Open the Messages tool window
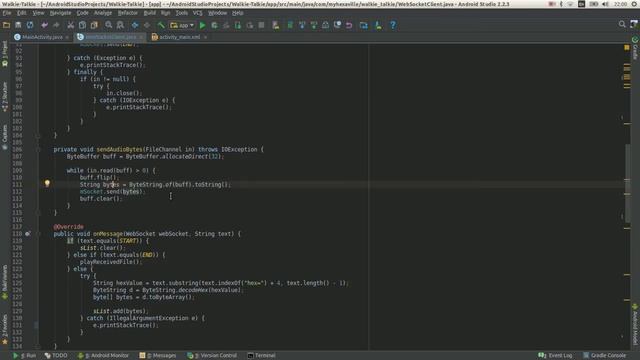The height and width of the screenshot is (360, 640). pyautogui.click(x=158, y=356)
